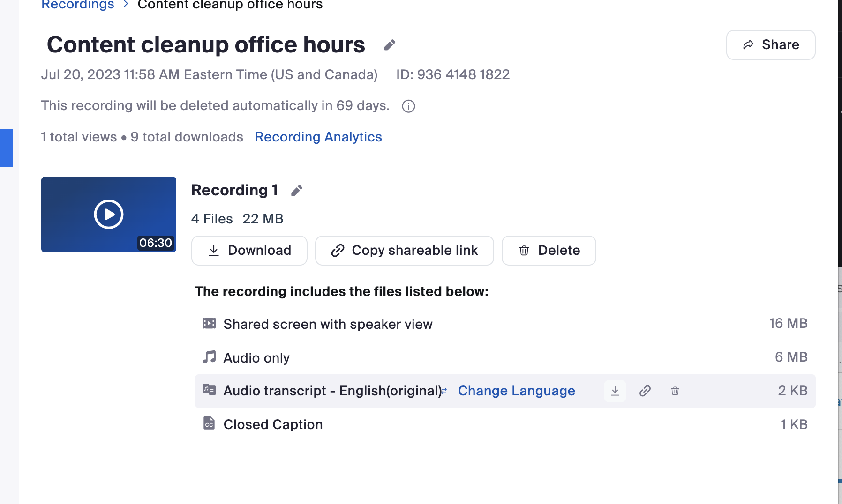
Task: Download all files of Recording 1
Action: click(x=249, y=251)
